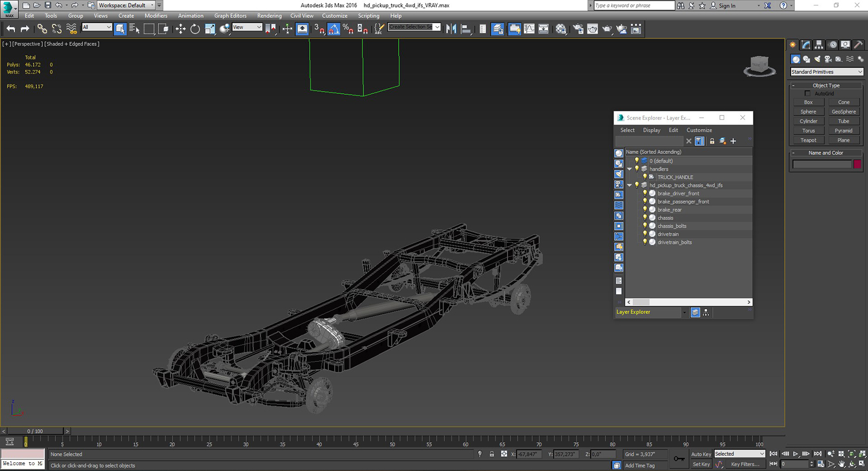
Task: Click the Undo arrow in main toolbar
Action: (x=11, y=29)
